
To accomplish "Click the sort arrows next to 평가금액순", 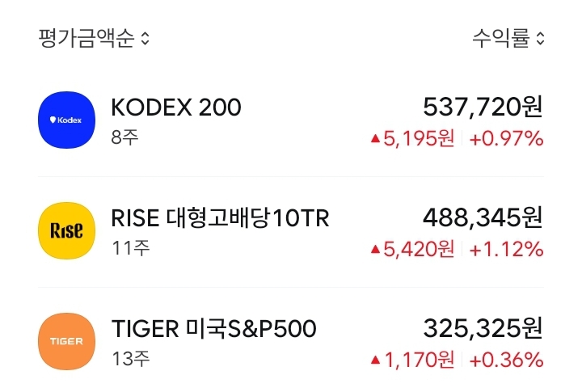I will (145, 38).
